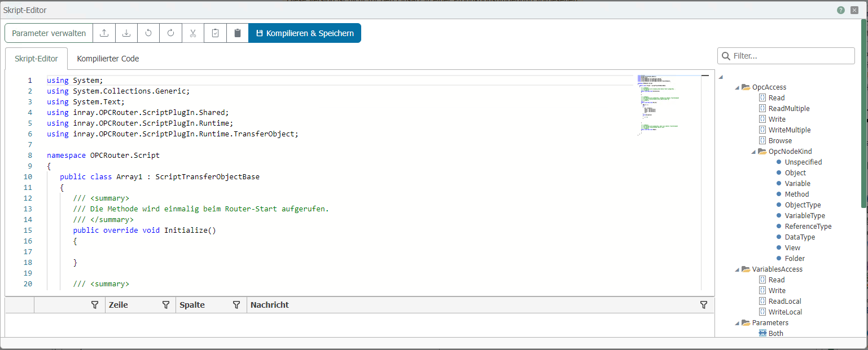The image size is (868, 350).
Task: Collapse the OpcAccess tree node
Action: (x=737, y=87)
